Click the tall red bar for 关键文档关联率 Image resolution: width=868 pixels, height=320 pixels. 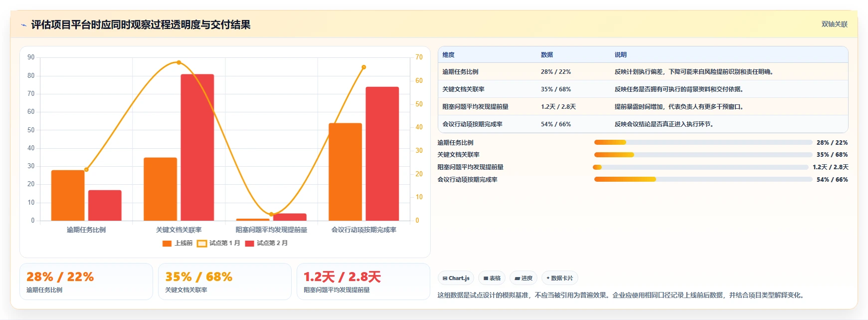[197, 147]
